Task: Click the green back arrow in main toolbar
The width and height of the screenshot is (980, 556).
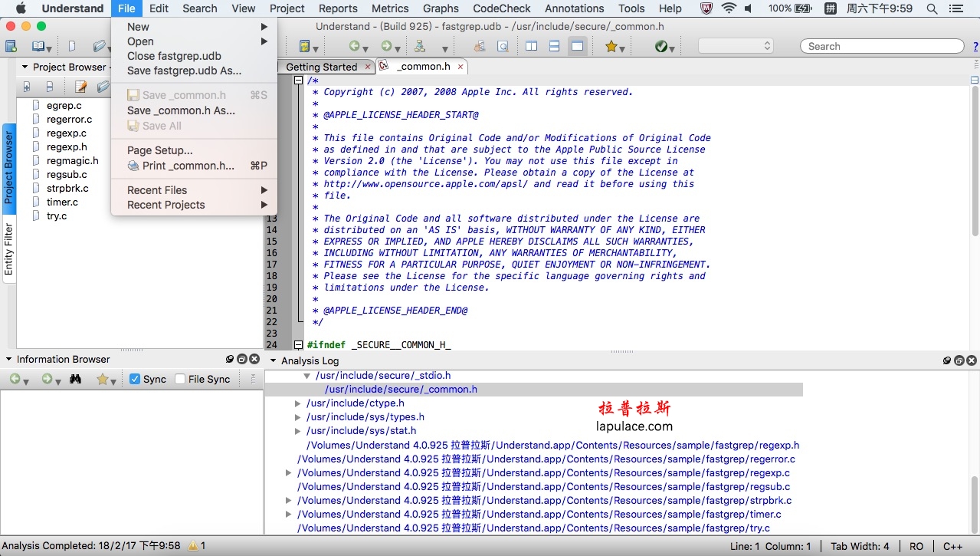Action: [x=354, y=46]
